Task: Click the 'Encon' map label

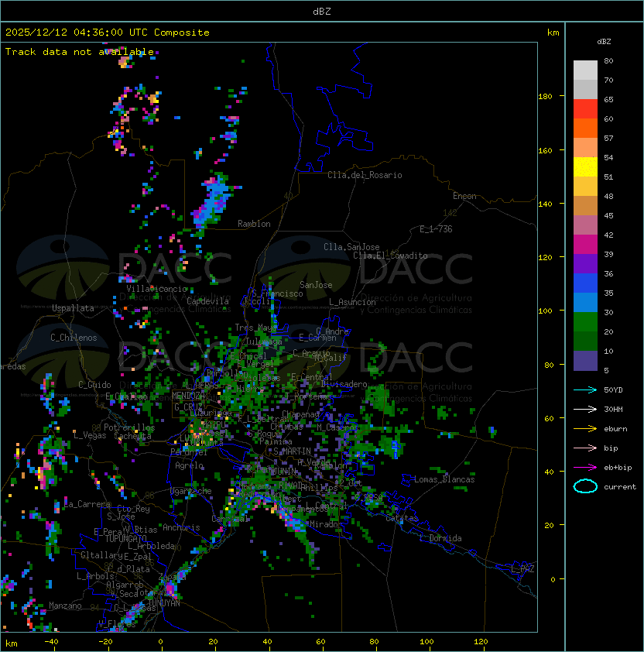Action: point(464,196)
